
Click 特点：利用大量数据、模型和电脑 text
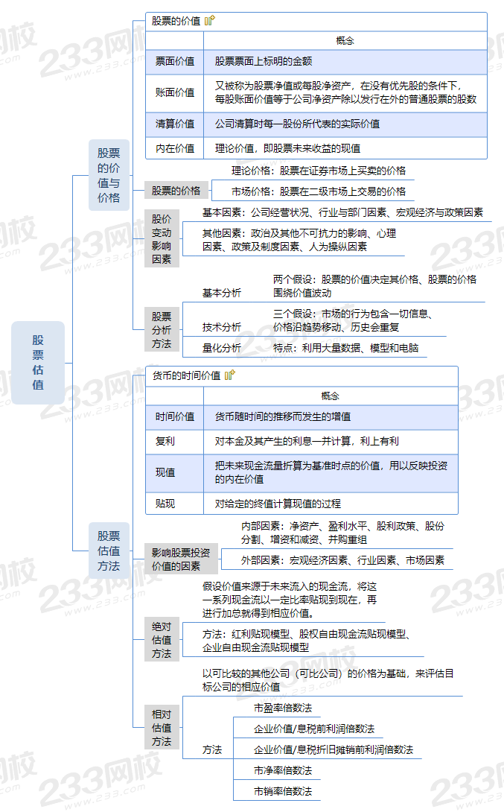pos(345,347)
